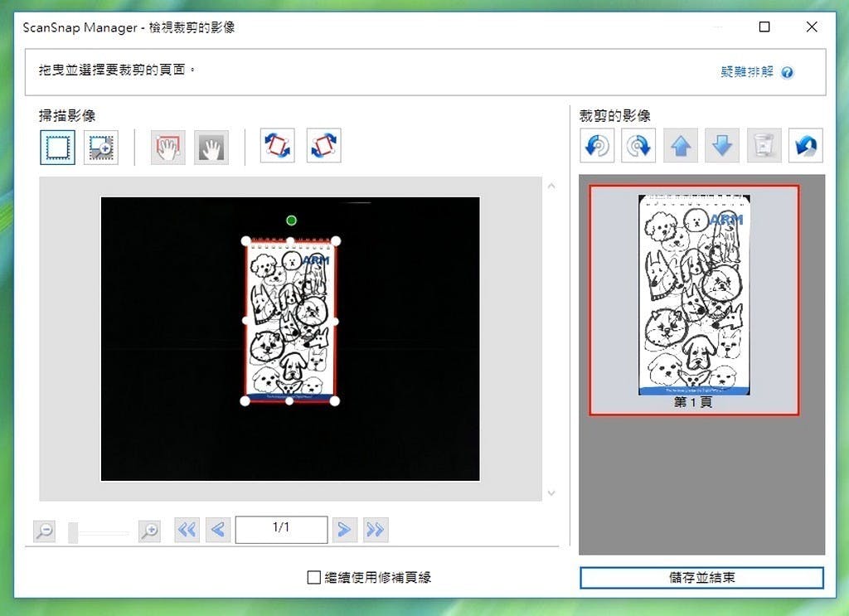Activate the hand tool with red frame
This screenshot has width=849, height=616.
tap(168, 147)
